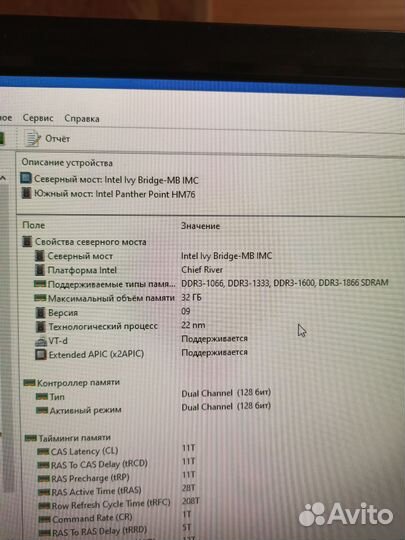405x540 pixels.
Task: Click the icon beside RAS To RAS Delay (tRRD)
Action: pyautogui.click(x=45, y=532)
